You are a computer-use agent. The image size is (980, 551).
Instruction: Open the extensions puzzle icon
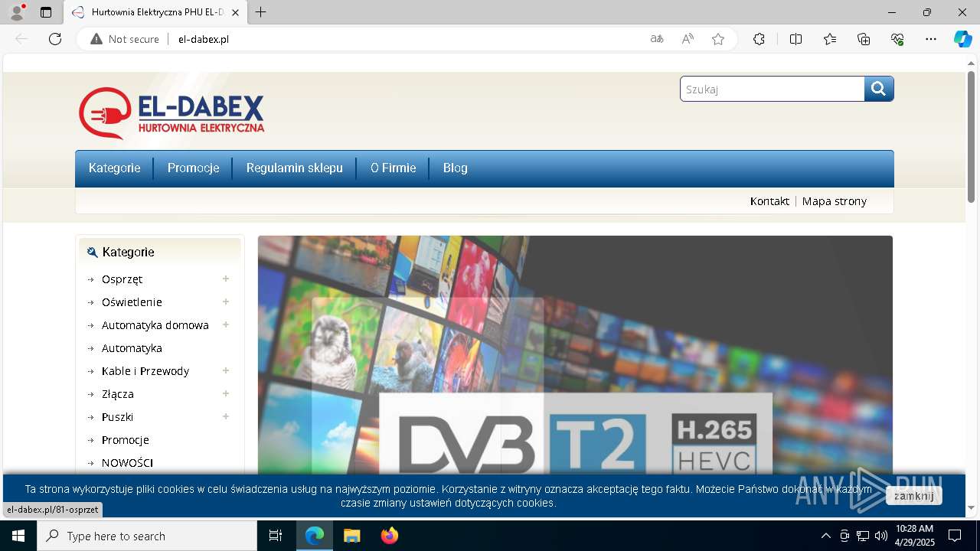(x=759, y=39)
